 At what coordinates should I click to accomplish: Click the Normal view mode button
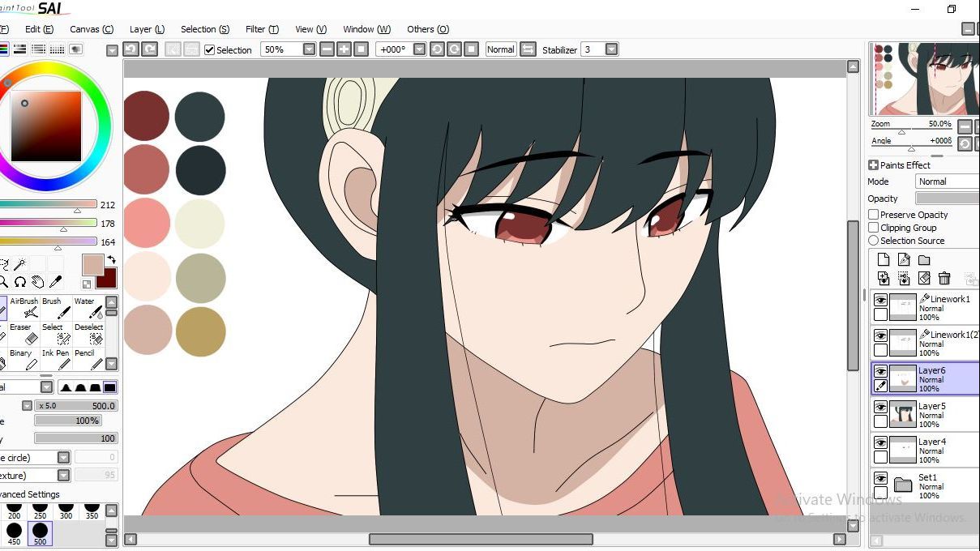pyautogui.click(x=501, y=49)
